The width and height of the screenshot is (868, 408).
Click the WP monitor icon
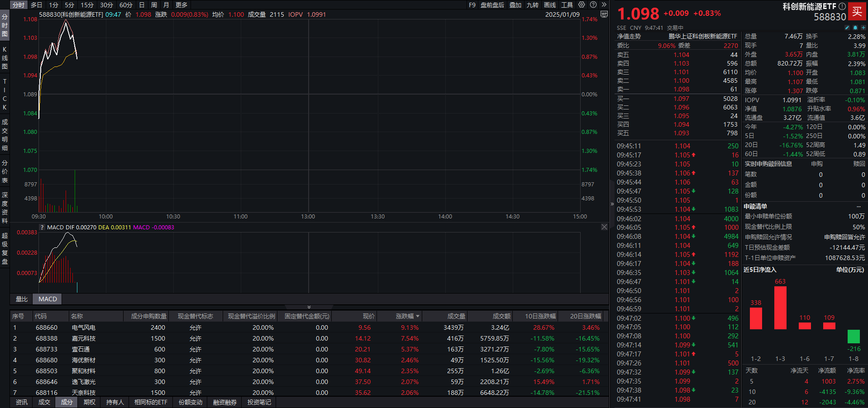pyautogui.click(x=604, y=14)
